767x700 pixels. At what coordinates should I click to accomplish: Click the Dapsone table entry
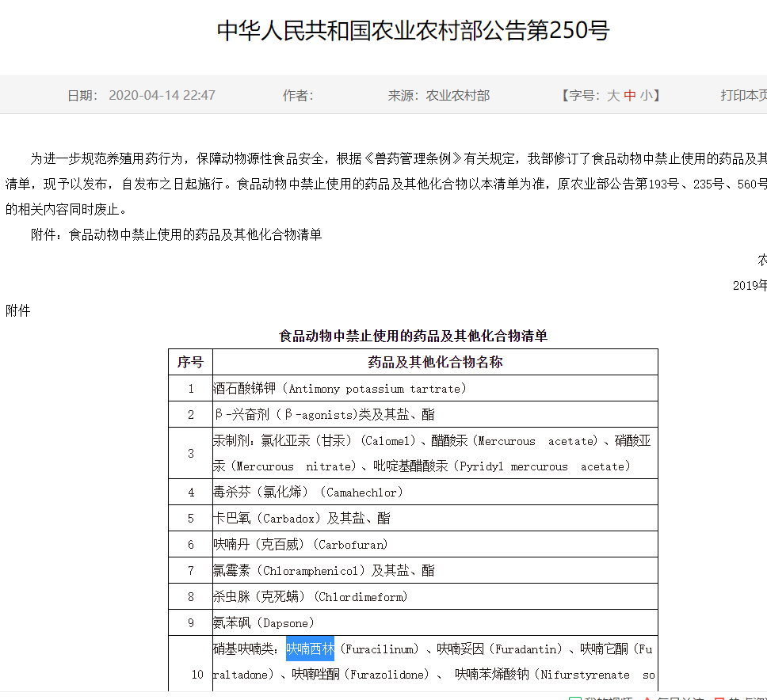(x=264, y=623)
